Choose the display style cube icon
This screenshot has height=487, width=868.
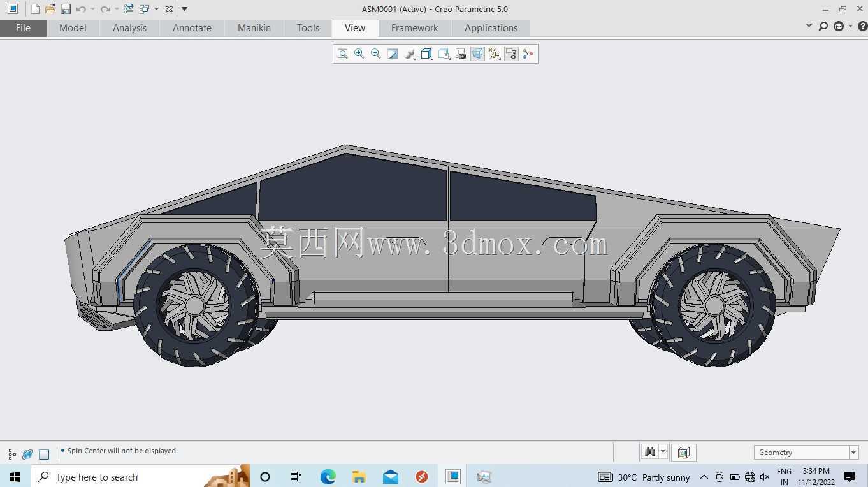tap(427, 54)
